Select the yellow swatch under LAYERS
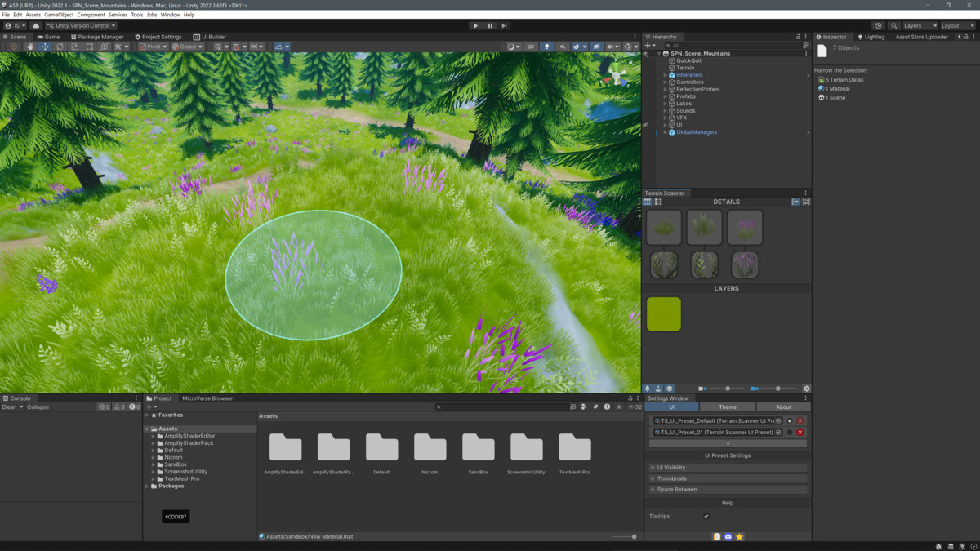This screenshot has width=980, height=551. click(664, 313)
